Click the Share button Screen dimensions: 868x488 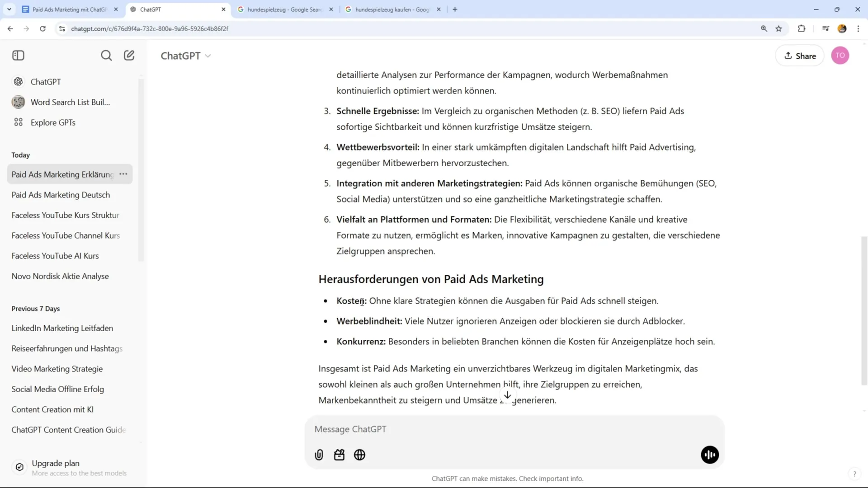click(x=800, y=56)
